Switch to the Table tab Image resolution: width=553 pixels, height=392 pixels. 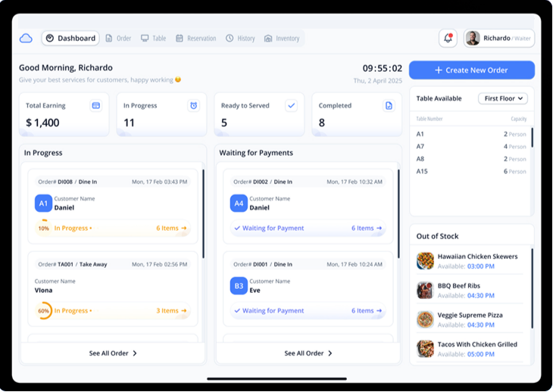(x=154, y=38)
